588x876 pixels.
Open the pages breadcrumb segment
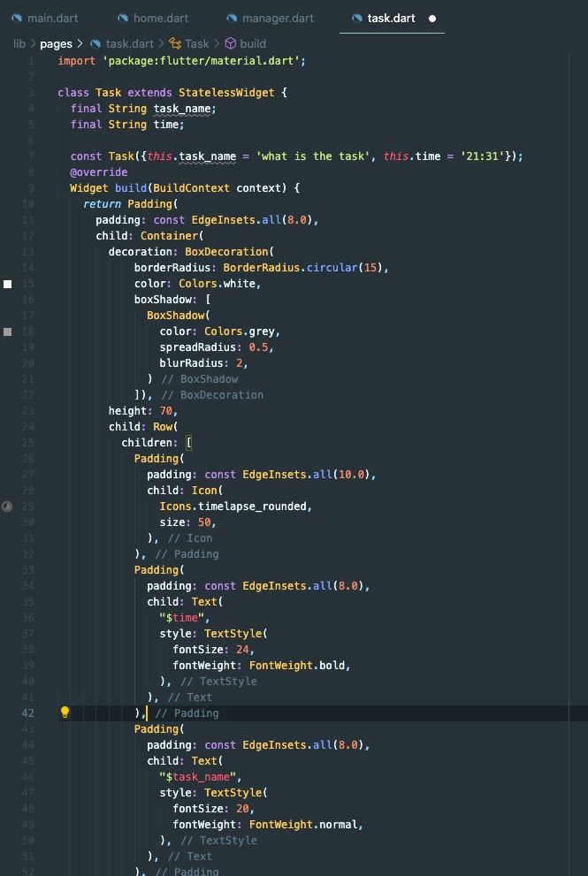[56, 43]
